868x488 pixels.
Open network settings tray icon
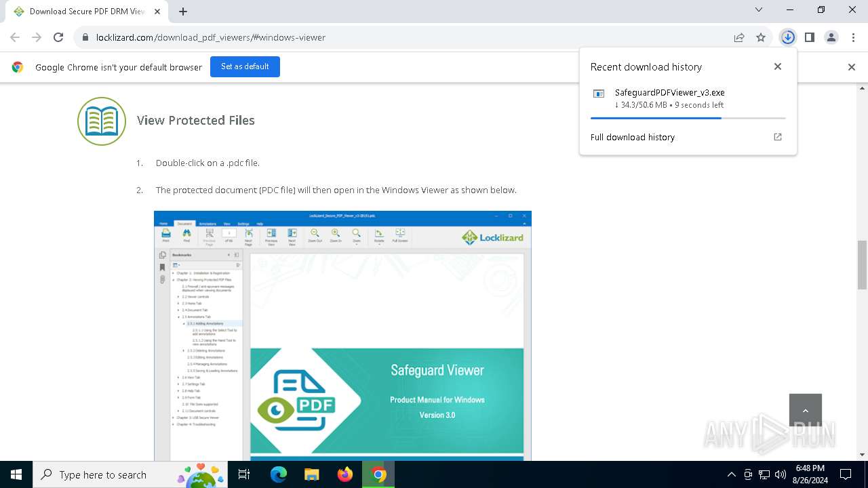click(x=764, y=474)
